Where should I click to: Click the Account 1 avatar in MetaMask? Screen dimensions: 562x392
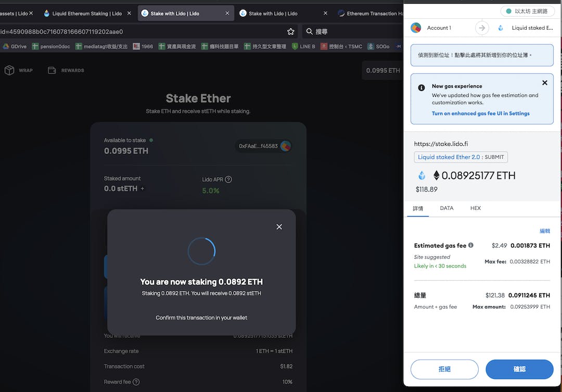[416, 28]
